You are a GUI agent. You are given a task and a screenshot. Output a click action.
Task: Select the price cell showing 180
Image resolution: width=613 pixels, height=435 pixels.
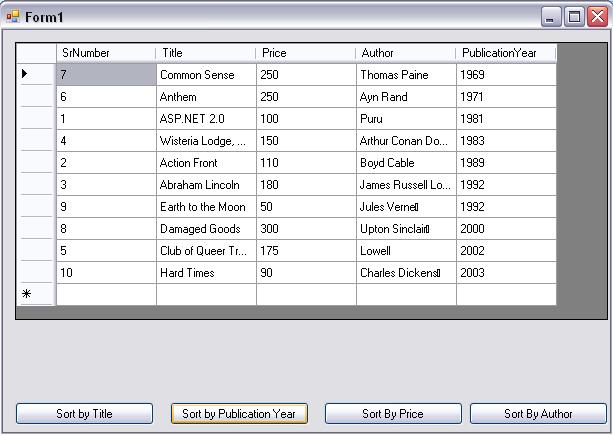pyautogui.click(x=306, y=184)
